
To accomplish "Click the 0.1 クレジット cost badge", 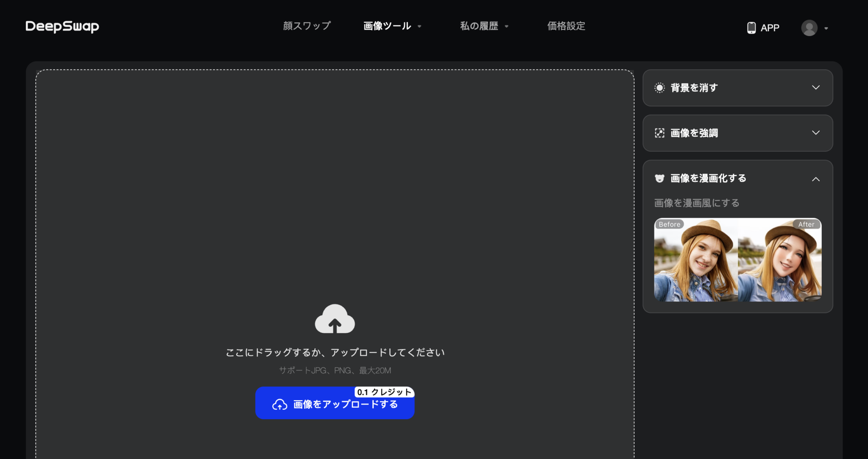I will [x=384, y=392].
